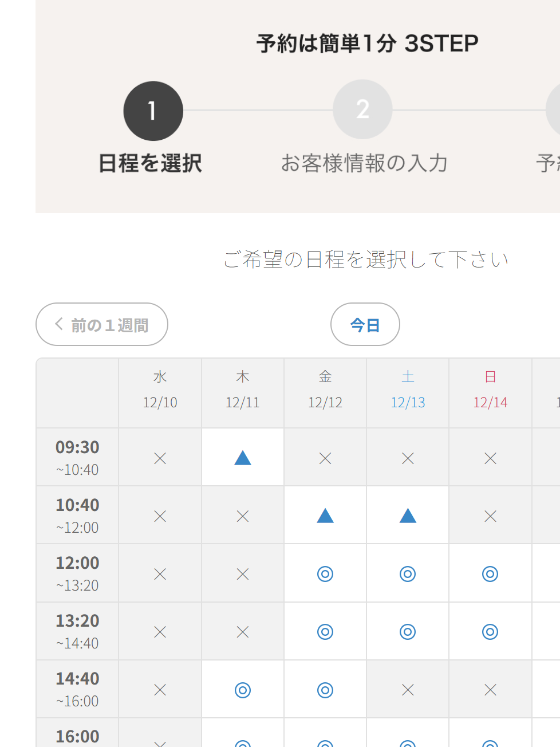Click step 1 circle 日程を選択
The height and width of the screenshot is (747, 560).
[153, 111]
